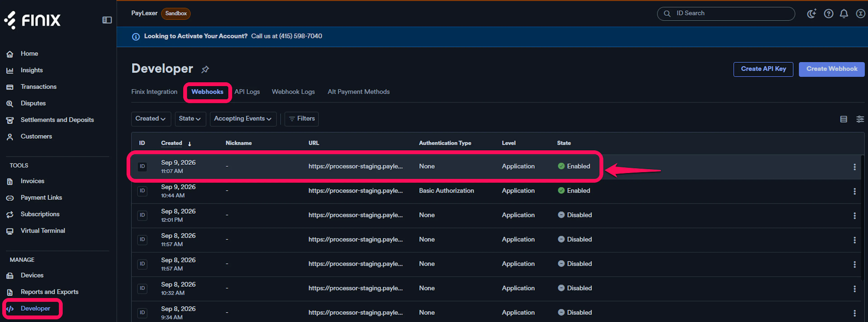Copy ID of Sep 9 11:07 AM webhook
This screenshot has width=868, height=322.
click(x=142, y=166)
